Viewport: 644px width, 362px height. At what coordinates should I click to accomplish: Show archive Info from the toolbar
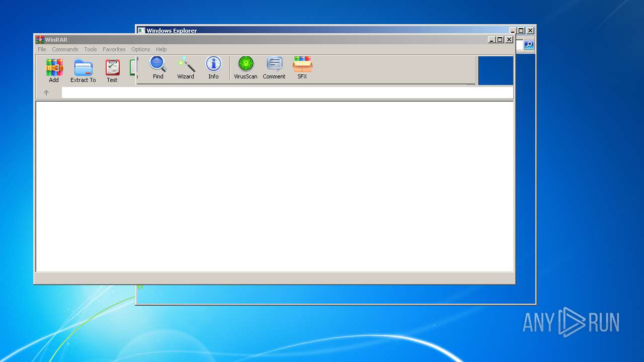[213, 68]
